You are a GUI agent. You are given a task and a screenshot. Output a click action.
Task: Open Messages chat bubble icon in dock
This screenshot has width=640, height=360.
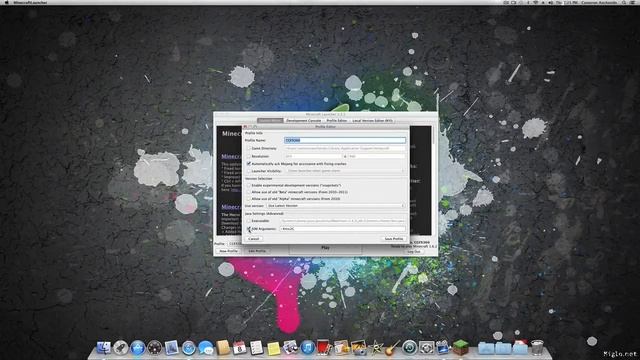(x=206, y=348)
